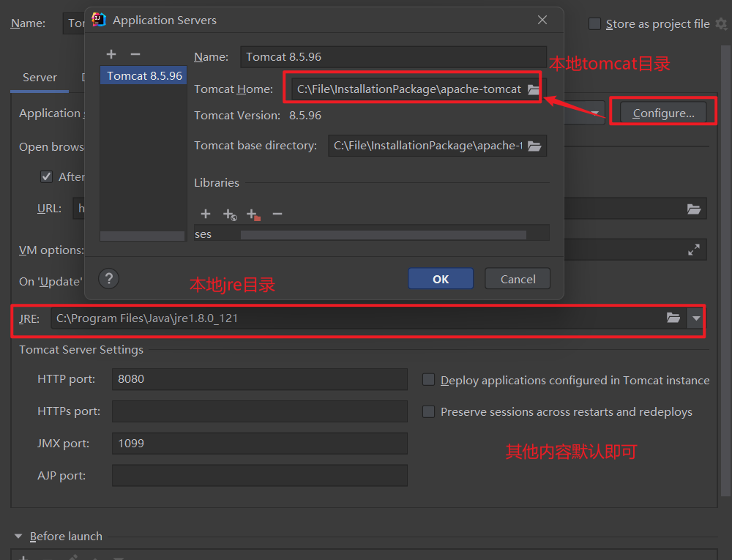732x560 pixels.
Task: Click the horizontal scrollbar under the server list
Action: point(143,236)
